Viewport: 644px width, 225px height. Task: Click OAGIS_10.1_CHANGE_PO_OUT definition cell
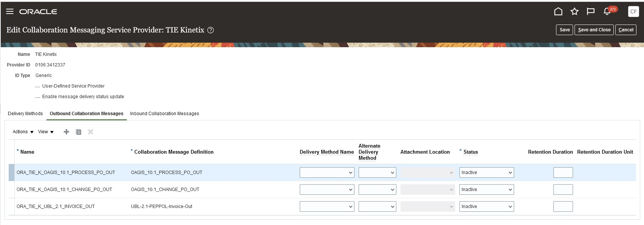(x=165, y=190)
